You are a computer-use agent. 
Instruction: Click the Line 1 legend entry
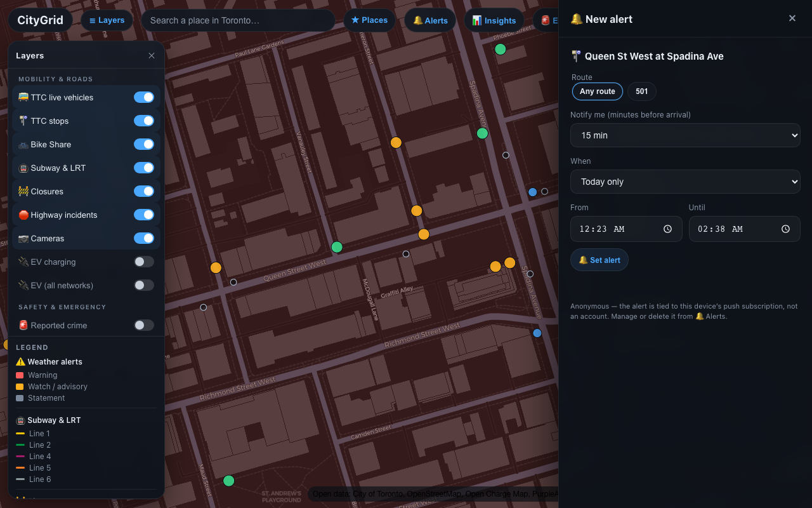33,434
